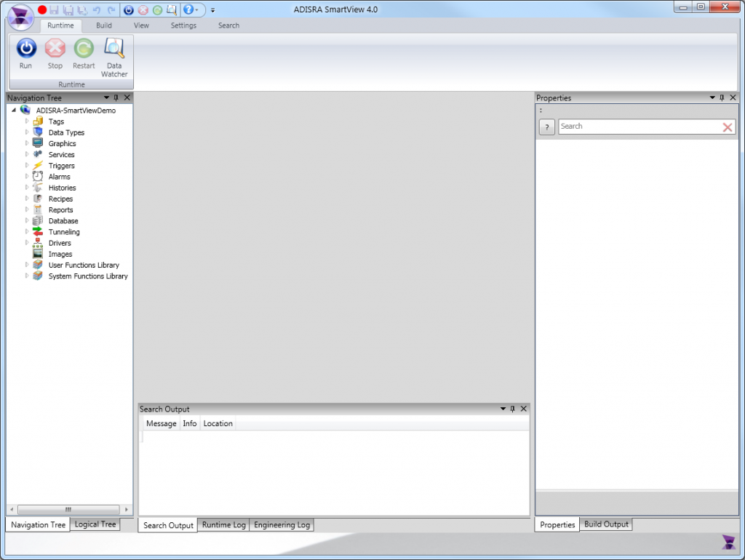Click the Info column header

190,424
